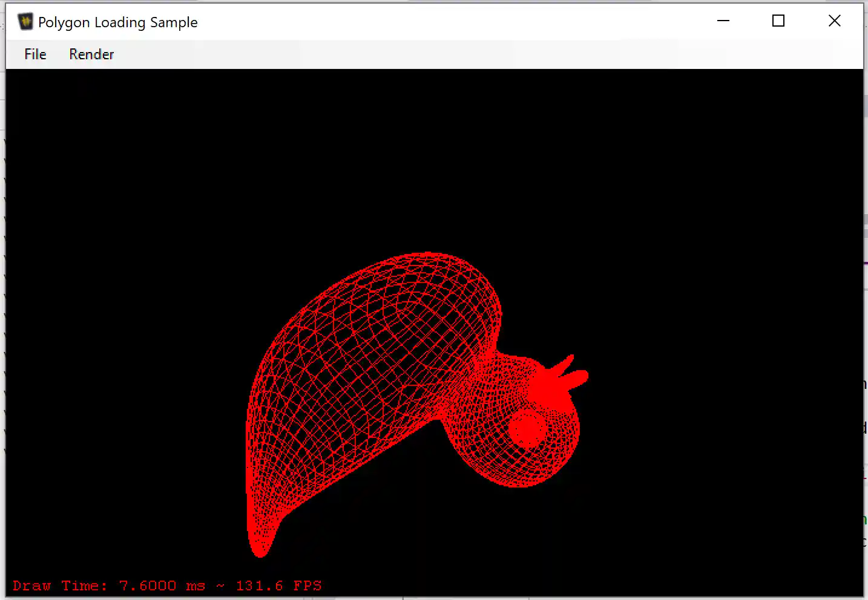
Task: Maximize the Polygon Loading Sample window
Action: pos(778,21)
